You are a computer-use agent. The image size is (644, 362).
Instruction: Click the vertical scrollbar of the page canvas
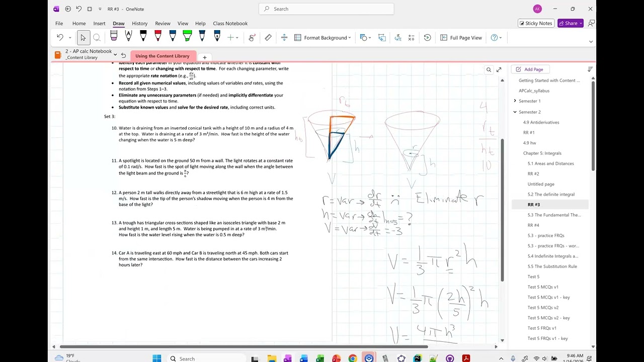coord(502,209)
